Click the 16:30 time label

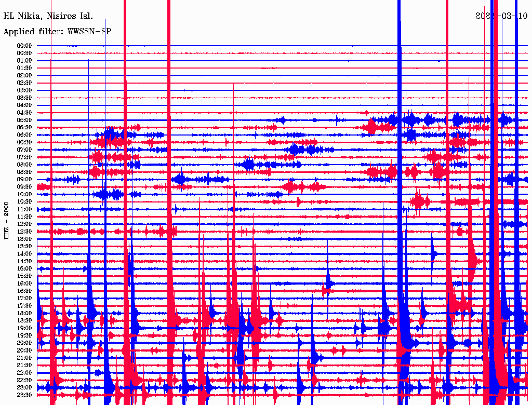coord(24,291)
